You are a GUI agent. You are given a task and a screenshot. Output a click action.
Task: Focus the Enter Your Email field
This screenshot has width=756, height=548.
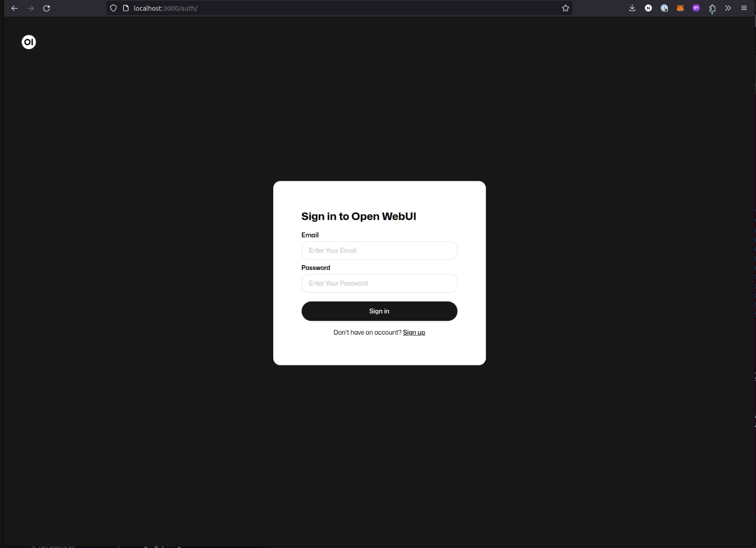[x=379, y=251]
